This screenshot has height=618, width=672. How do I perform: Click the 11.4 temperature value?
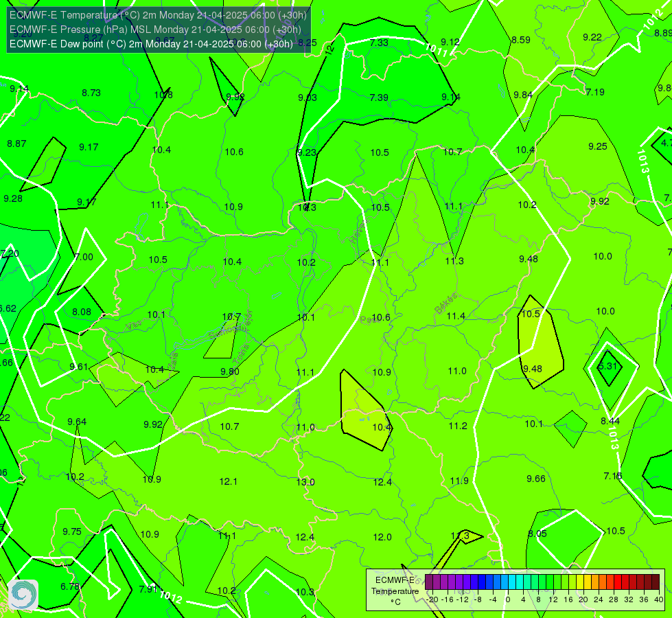[x=456, y=316]
